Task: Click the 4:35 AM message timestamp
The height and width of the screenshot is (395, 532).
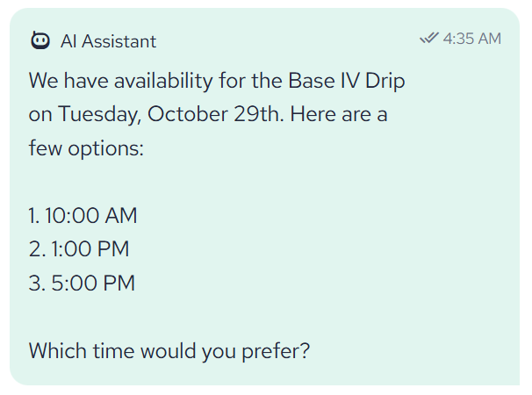Action: point(472,39)
